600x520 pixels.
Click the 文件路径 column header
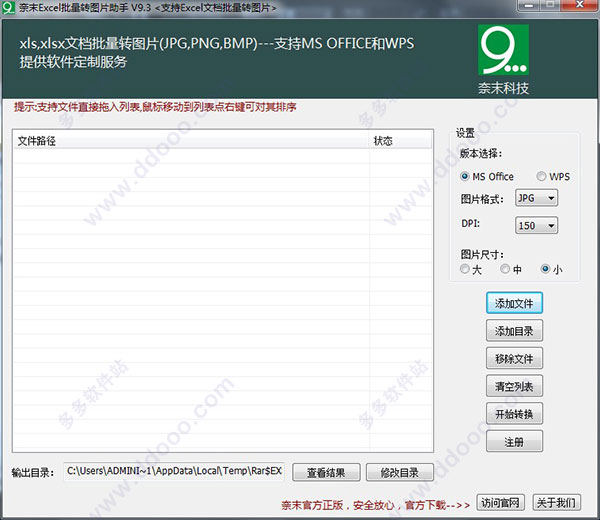(191, 141)
